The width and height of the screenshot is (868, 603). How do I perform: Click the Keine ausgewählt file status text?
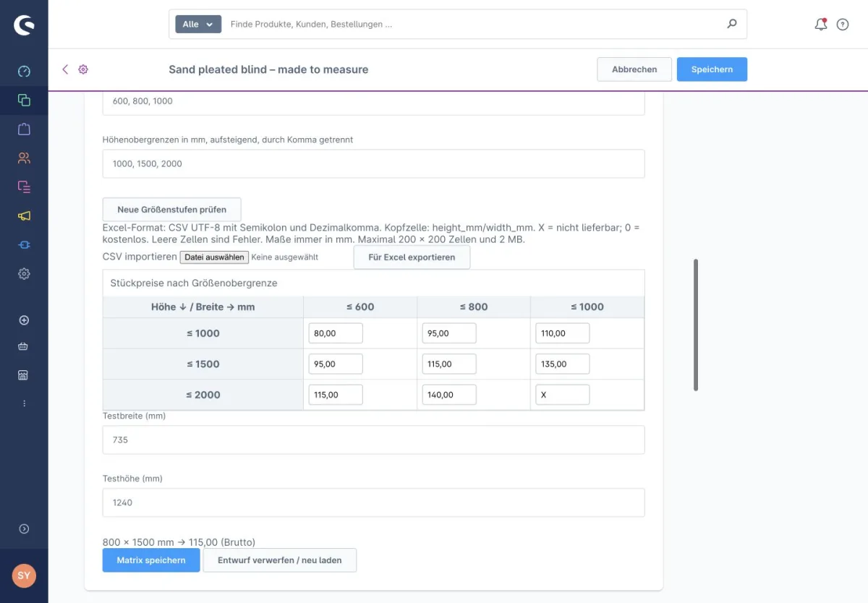pyautogui.click(x=284, y=257)
